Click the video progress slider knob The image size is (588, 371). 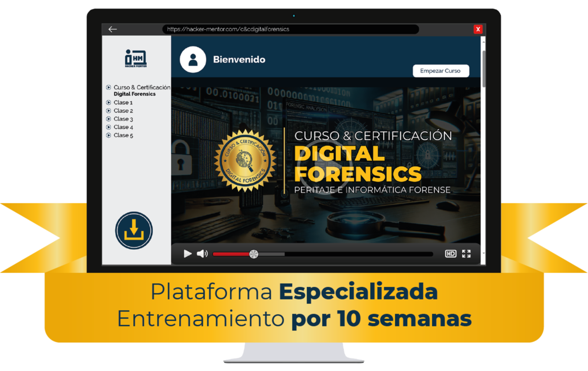point(254,254)
